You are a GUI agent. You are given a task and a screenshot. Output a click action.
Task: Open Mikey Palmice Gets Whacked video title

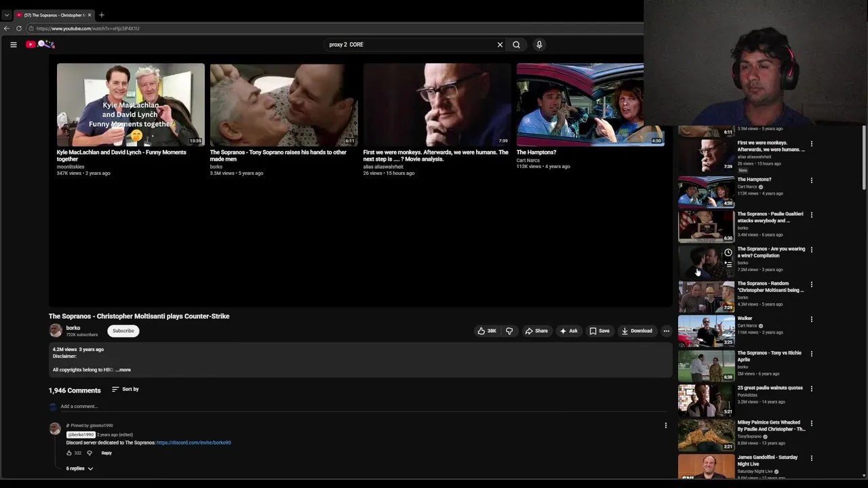pyautogui.click(x=771, y=426)
